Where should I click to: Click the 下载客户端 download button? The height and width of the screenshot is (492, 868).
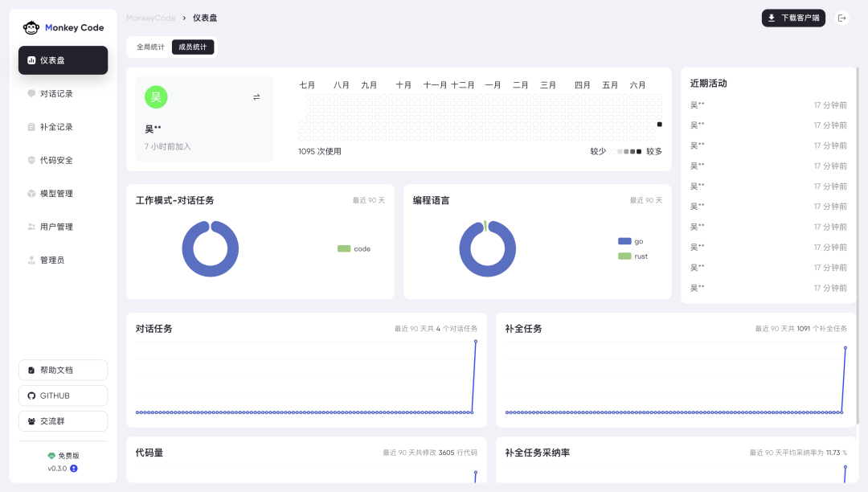click(x=793, y=17)
